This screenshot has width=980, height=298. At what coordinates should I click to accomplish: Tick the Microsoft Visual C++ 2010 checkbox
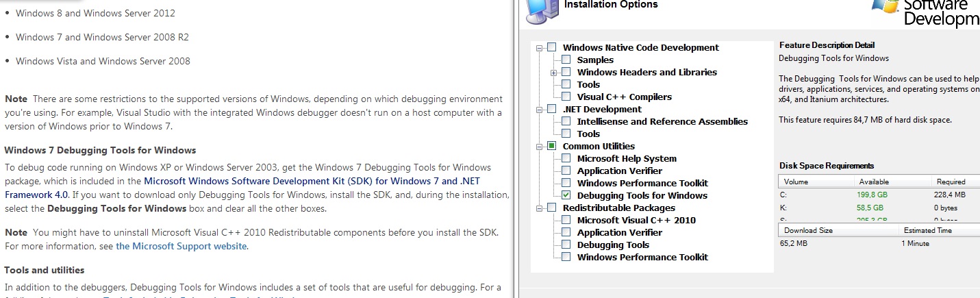(x=566, y=220)
